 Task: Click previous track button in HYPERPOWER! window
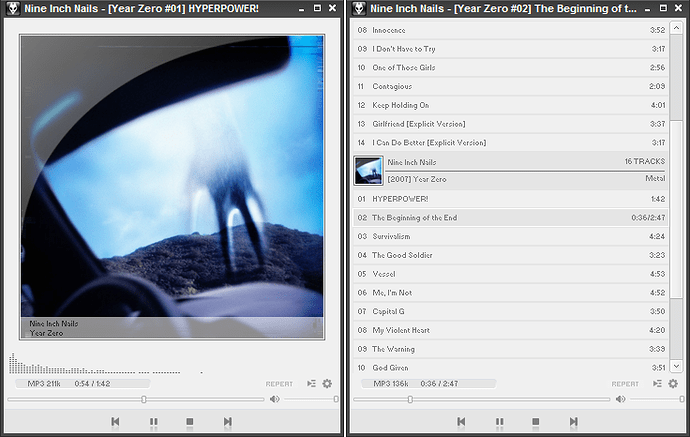click(115, 422)
